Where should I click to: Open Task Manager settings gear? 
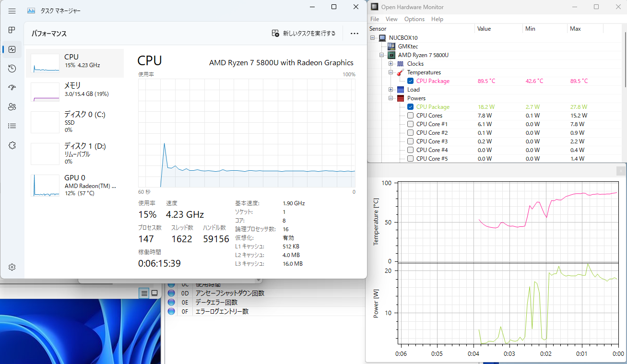point(12,267)
